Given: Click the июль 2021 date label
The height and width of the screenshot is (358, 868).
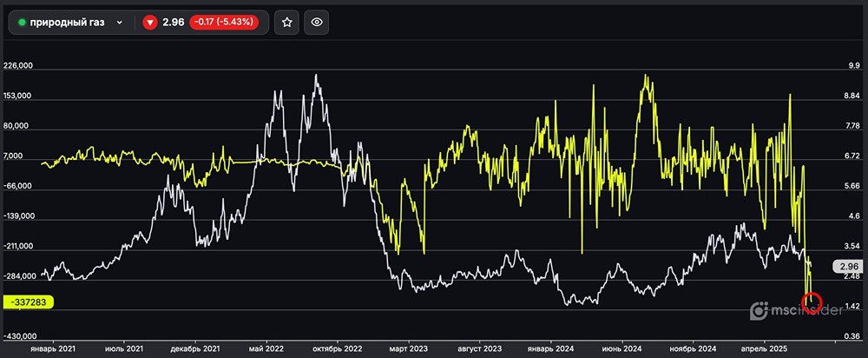Looking at the screenshot, I should [x=123, y=349].
